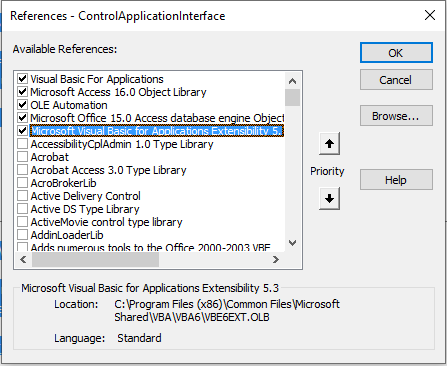447x366 pixels.
Task: Select 'OLE Automation' list row
Action: tap(69, 105)
